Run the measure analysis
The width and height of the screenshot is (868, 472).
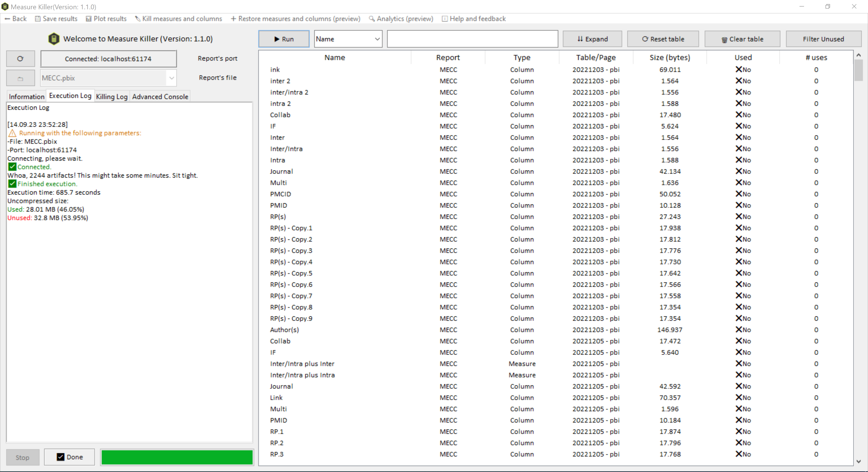pyautogui.click(x=283, y=39)
